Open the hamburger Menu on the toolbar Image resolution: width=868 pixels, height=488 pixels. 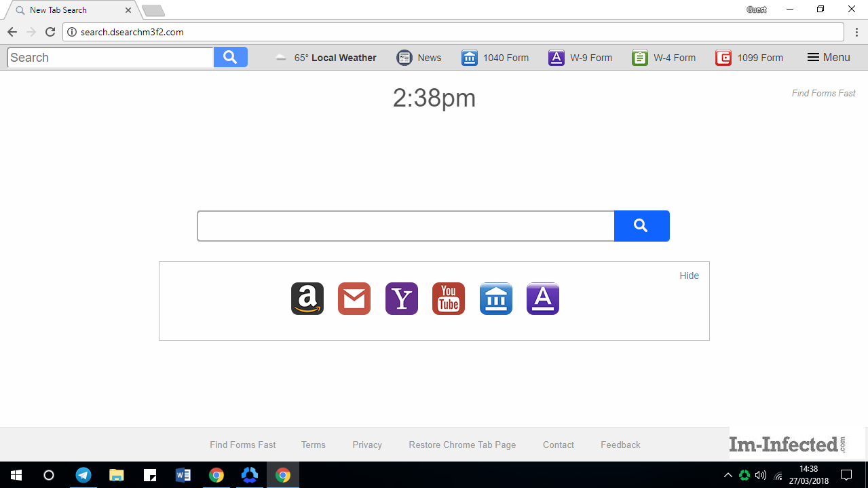(x=828, y=58)
